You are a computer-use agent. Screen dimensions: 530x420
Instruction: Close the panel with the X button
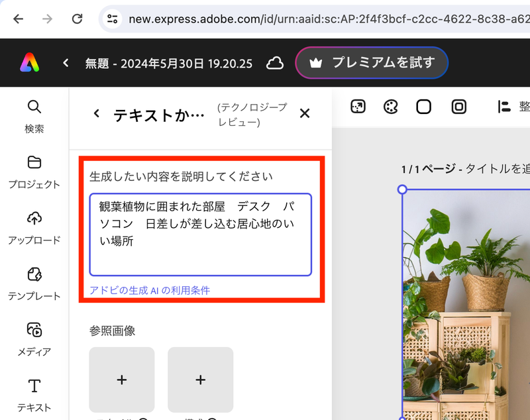point(304,113)
